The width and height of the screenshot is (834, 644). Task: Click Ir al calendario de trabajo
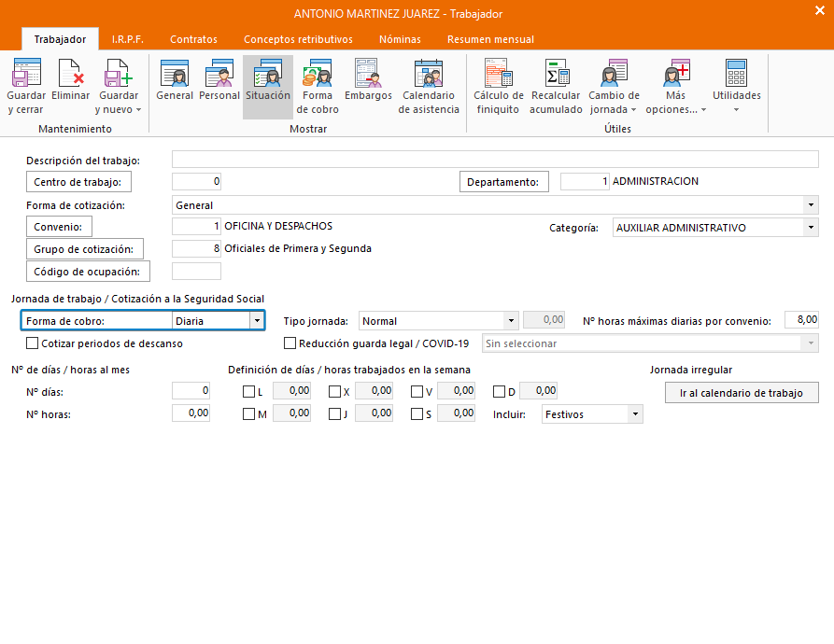[742, 393]
